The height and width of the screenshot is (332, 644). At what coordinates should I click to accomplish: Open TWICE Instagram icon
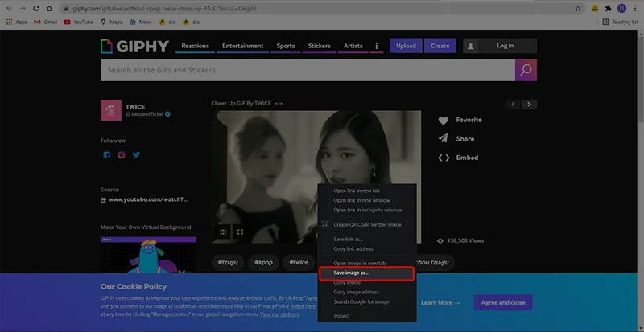(x=122, y=155)
